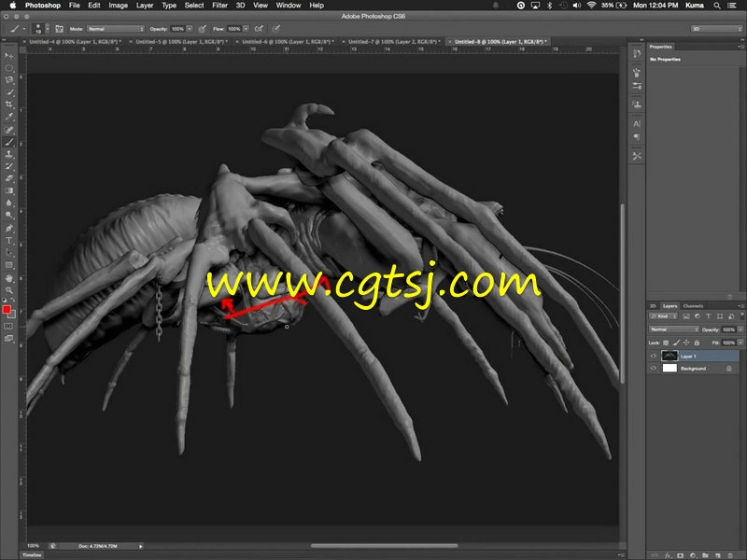Select the Hand tool
This screenshot has width=747, height=560.
(8, 278)
